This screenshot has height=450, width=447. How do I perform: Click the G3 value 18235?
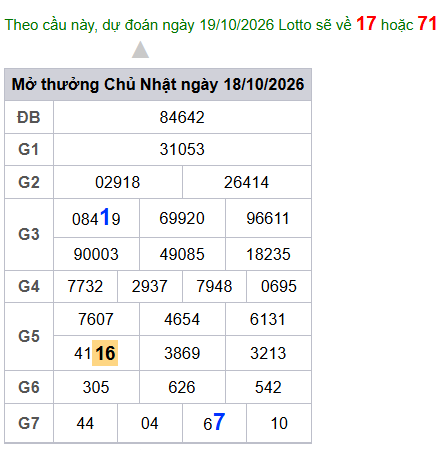pyautogui.click(x=268, y=254)
